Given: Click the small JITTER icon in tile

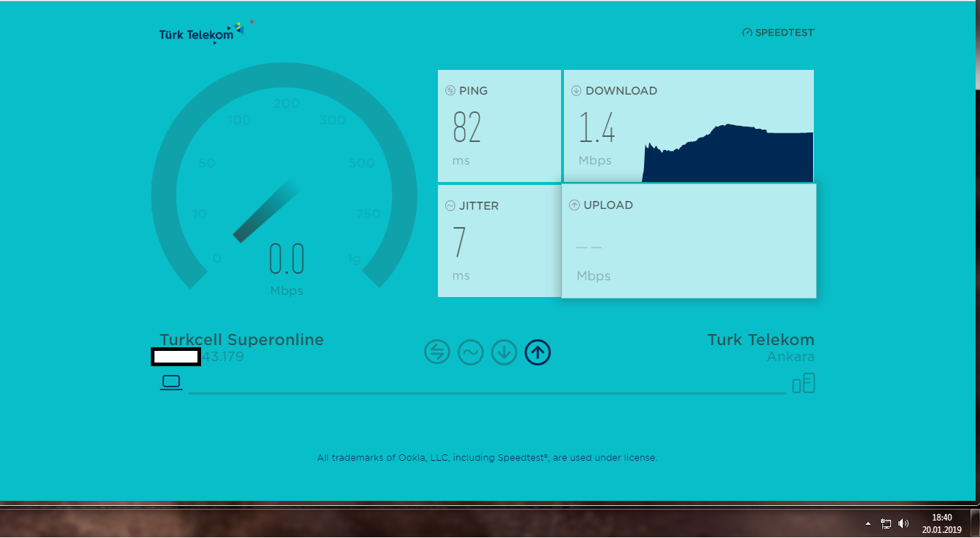Looking at the screenshot, I should coord(450,206).
